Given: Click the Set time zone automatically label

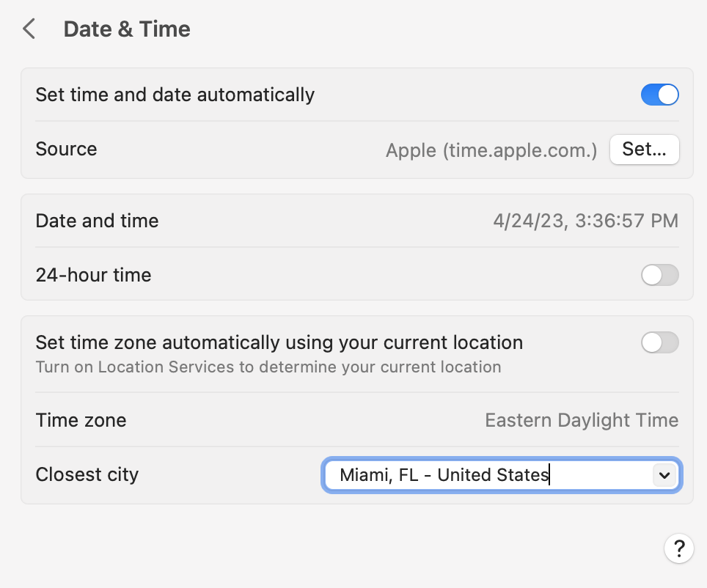Looking at the screenshot, I should tap(279, 342).
